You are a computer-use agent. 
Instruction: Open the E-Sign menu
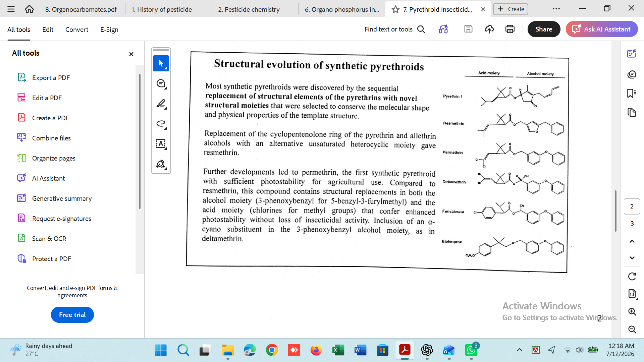tap(109, 29)
